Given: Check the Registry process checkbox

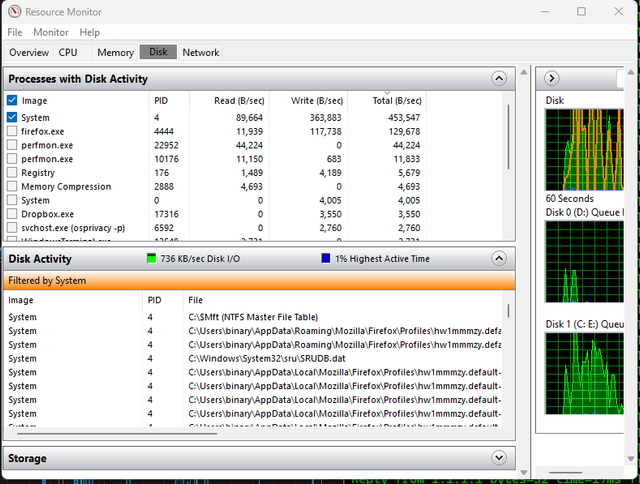Looking at the screenshot, I should click(12, 173).
